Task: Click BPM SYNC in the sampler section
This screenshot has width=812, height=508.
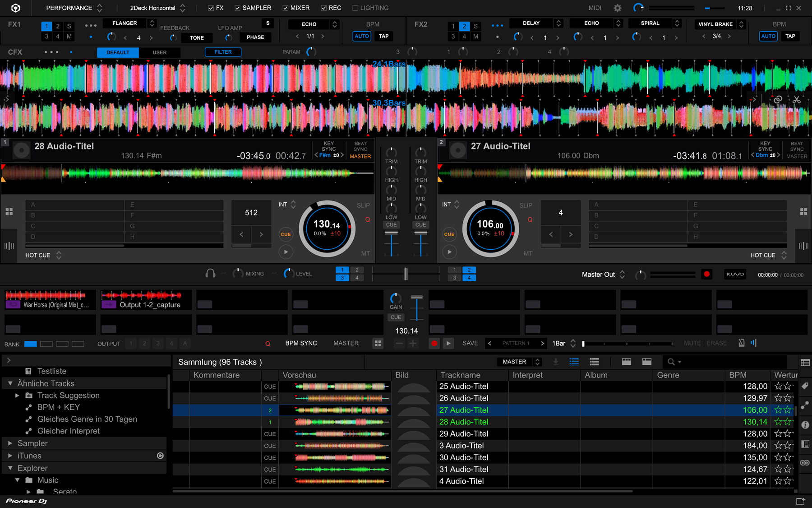Action: tap(301, 343)
